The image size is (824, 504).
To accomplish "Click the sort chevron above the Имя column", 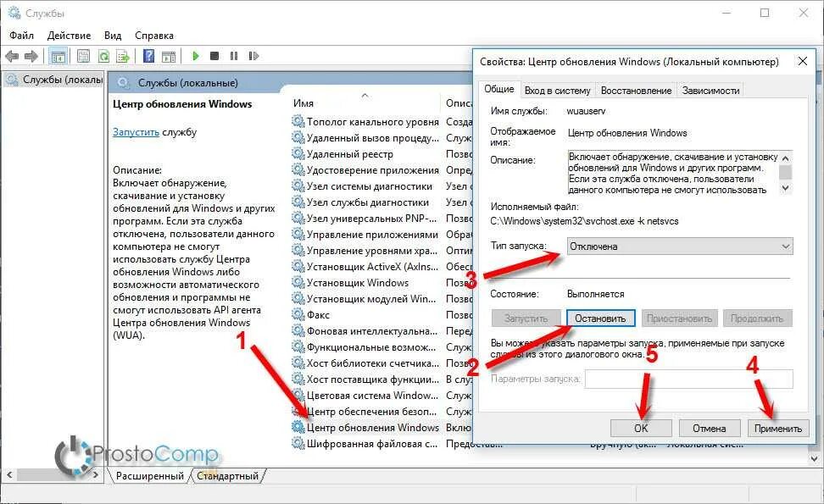I will [x=365, y=96].
